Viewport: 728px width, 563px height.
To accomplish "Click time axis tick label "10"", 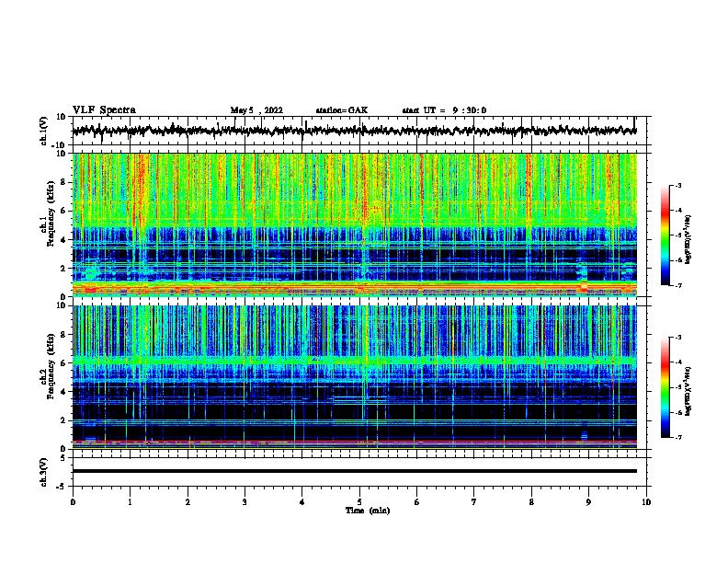I will [x=646, y=502].
